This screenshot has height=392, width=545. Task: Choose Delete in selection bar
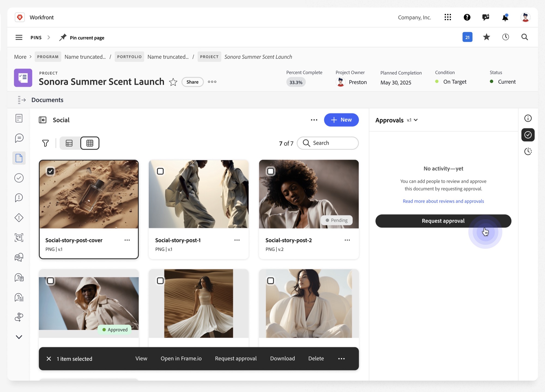tap(316, 358)
